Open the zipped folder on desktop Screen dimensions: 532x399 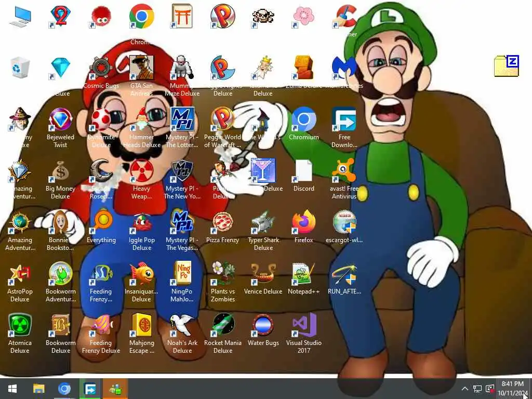pyautogui.click(x=507, y=66)
